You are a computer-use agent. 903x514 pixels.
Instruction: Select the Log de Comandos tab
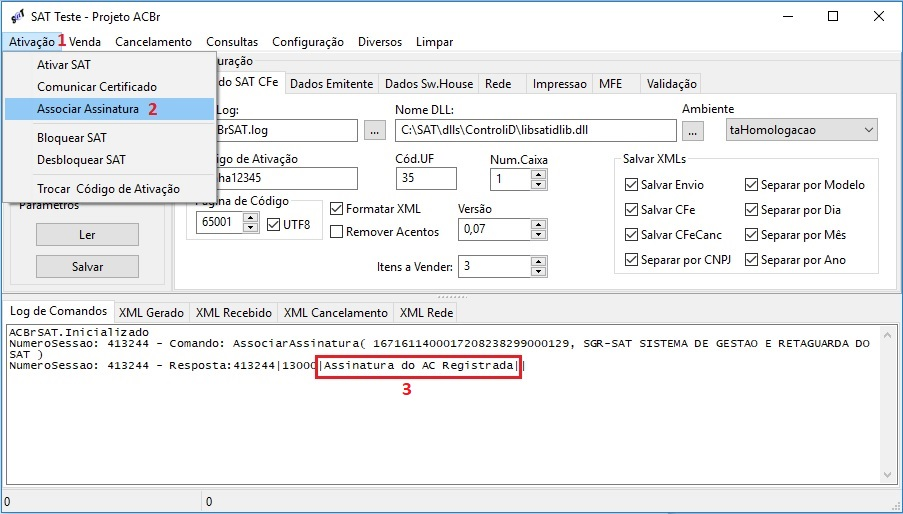(x=58, y=311)
